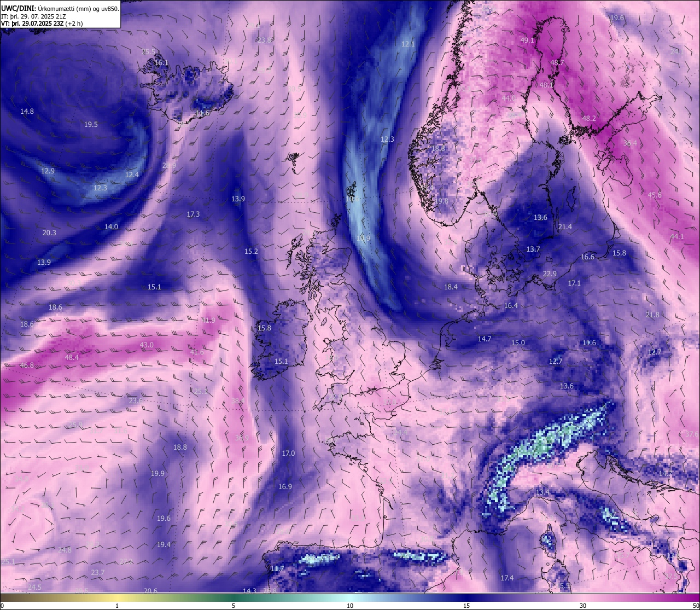Click the 17.4 value label
The height and width of the screenshot is (610, 700).
507,578
